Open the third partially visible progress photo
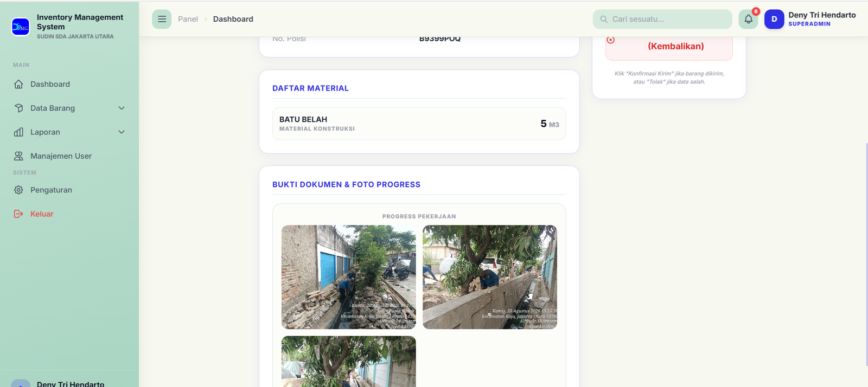The image size is (868, 387). pos(349,362)
